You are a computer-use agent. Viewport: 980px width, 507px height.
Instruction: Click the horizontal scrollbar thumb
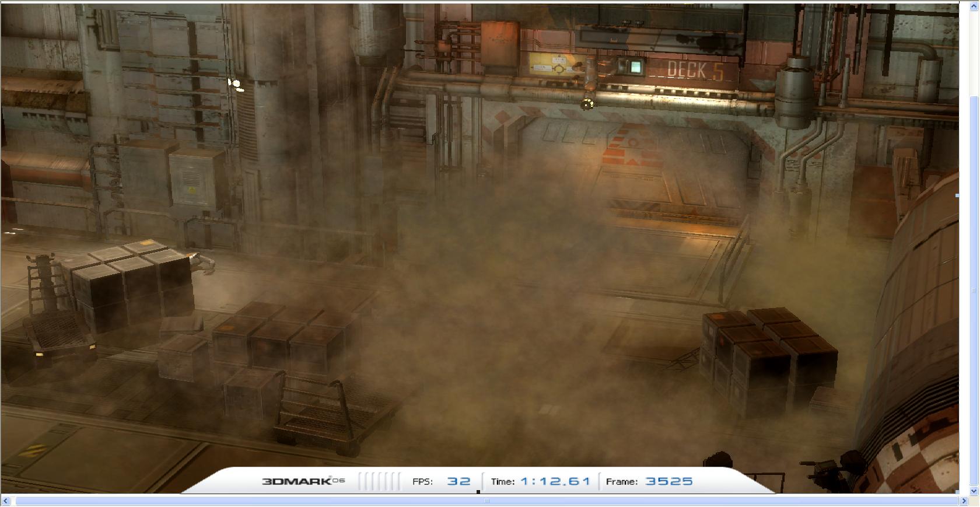coord(487,501)
